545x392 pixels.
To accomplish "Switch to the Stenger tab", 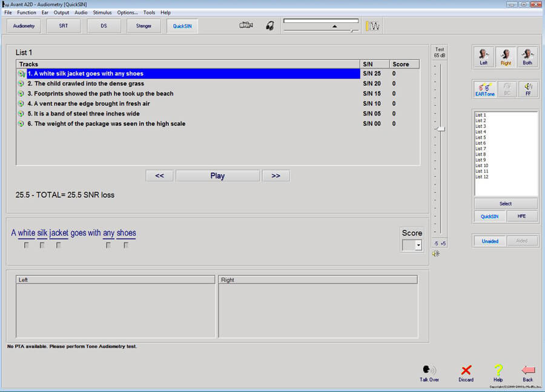I will [144, 26].
